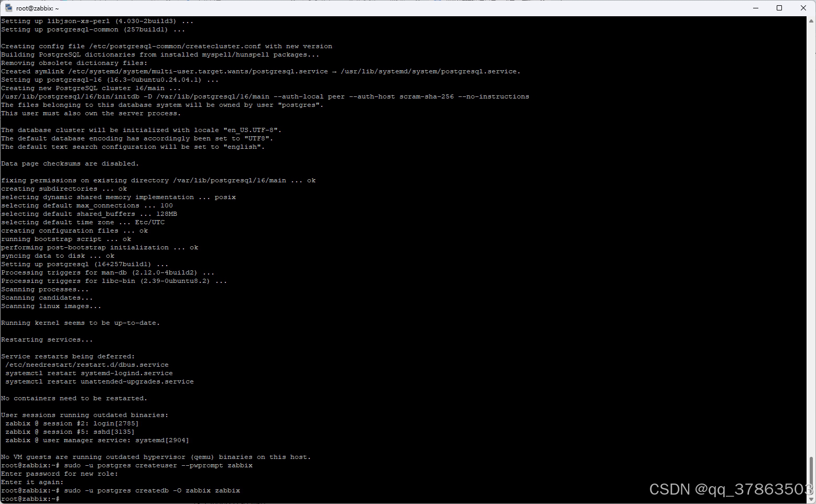Click 'Enter it again:' line
816x504 pixels.
coord(32,482)
